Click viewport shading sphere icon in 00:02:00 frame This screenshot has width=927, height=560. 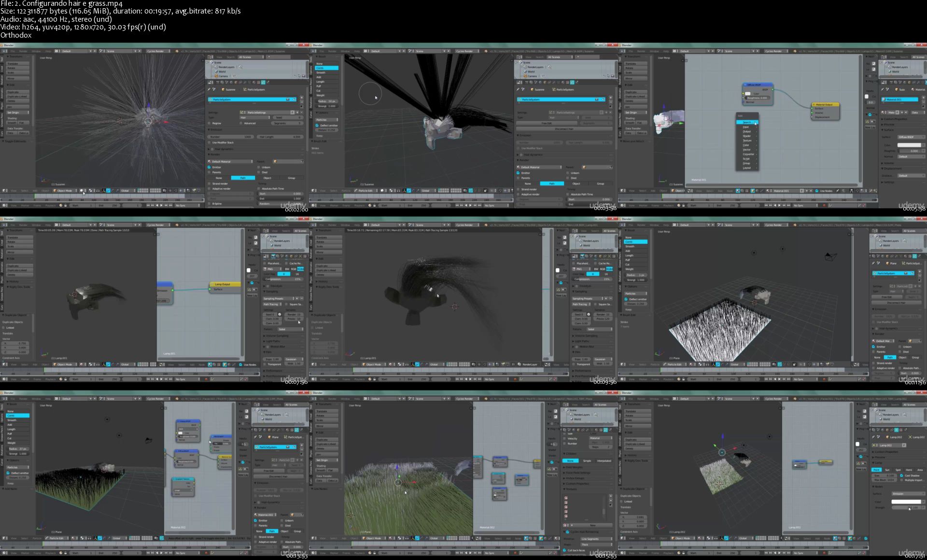tap(82, 191)
